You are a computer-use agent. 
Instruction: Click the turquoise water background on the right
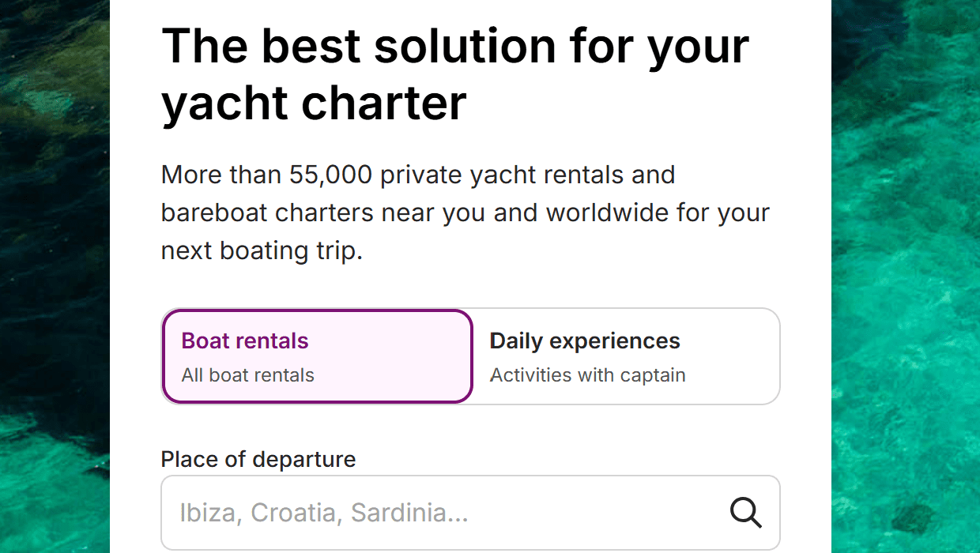(906, 276)
